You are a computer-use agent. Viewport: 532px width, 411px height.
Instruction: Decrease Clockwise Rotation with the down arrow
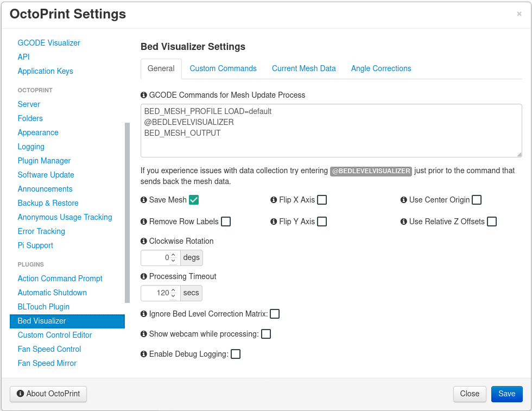(173, 260)
